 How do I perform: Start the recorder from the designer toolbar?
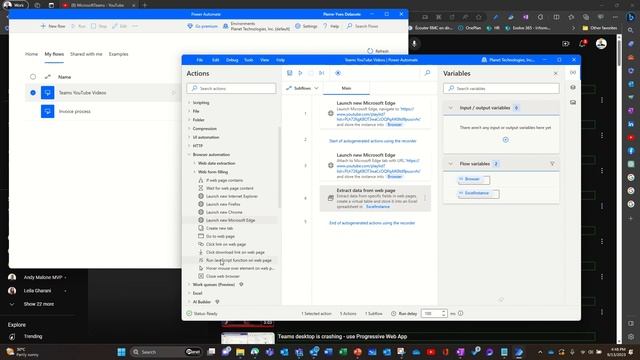[338, 73]
